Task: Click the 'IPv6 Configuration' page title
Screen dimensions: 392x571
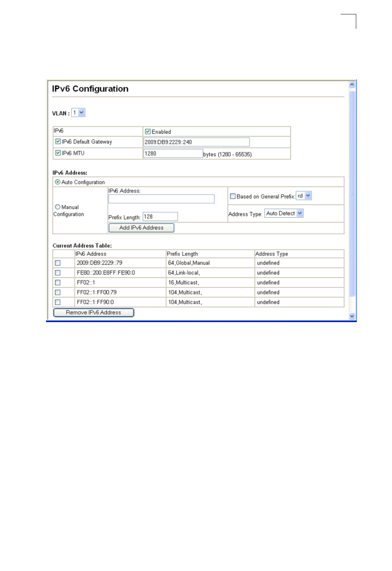Action: [90, 89]
